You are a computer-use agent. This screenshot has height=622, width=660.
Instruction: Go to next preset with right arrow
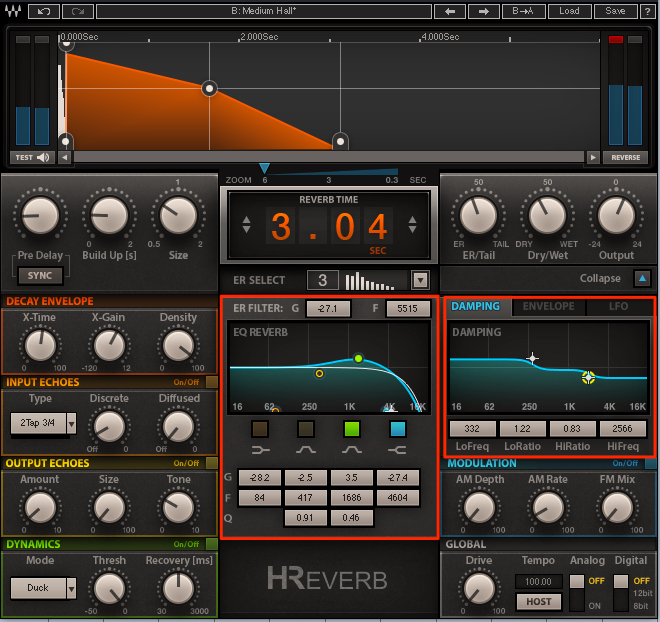pyautogui.click(x=484, y=11)
